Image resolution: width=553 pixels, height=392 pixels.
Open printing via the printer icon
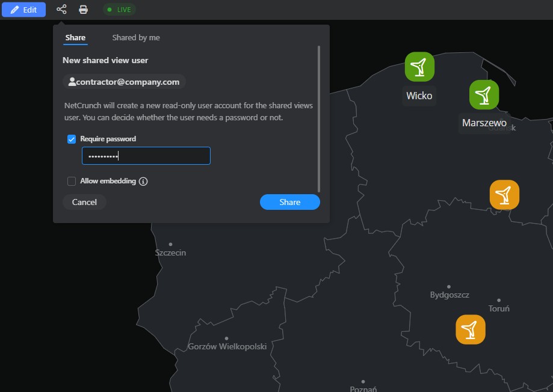click(x=83, y=10)
